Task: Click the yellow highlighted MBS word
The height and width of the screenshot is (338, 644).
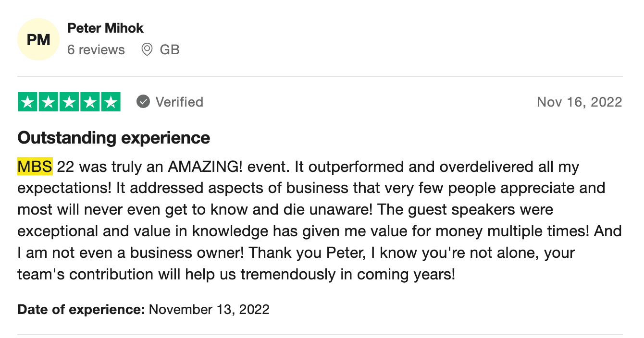Action: tap(35, 167)
